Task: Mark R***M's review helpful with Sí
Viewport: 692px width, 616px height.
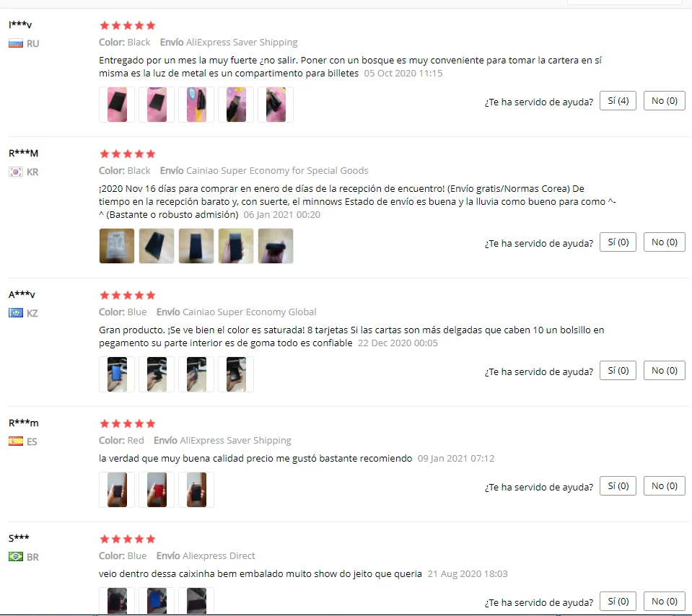Action: pos(618,242)
